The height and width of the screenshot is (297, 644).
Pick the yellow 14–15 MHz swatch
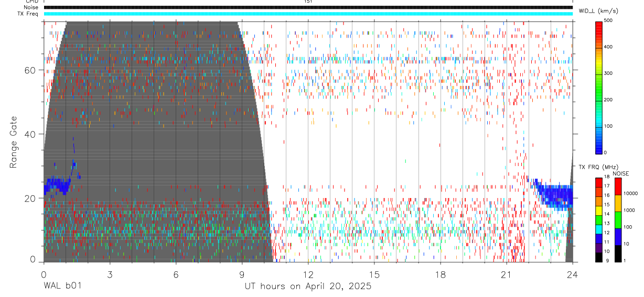point(599,211)
